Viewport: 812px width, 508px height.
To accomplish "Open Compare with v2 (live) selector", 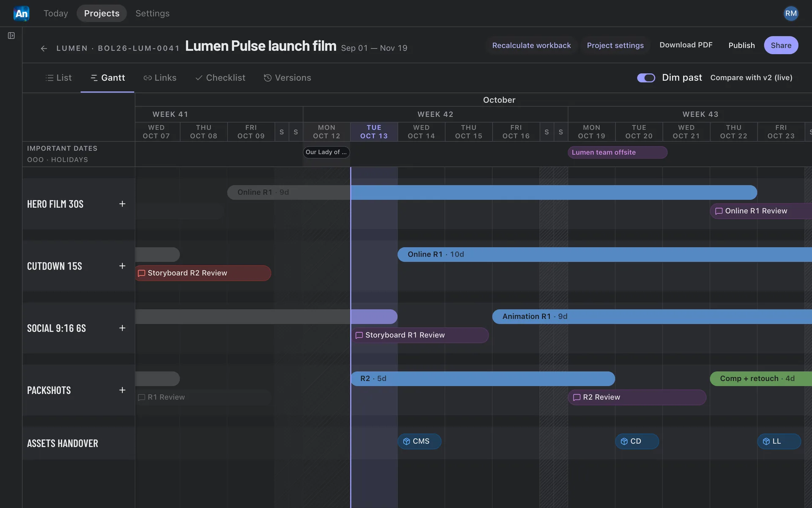I will click(x=751, y=78).
